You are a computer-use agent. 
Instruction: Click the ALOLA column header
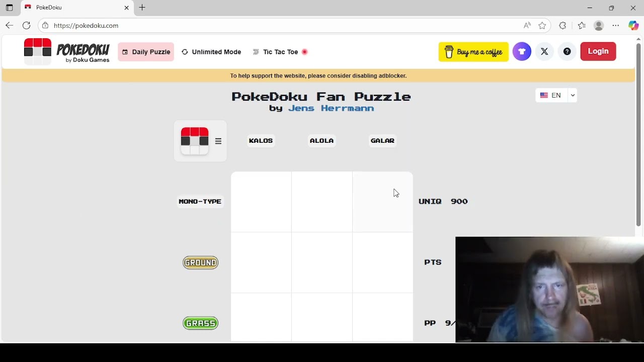(x=321, y=141)
